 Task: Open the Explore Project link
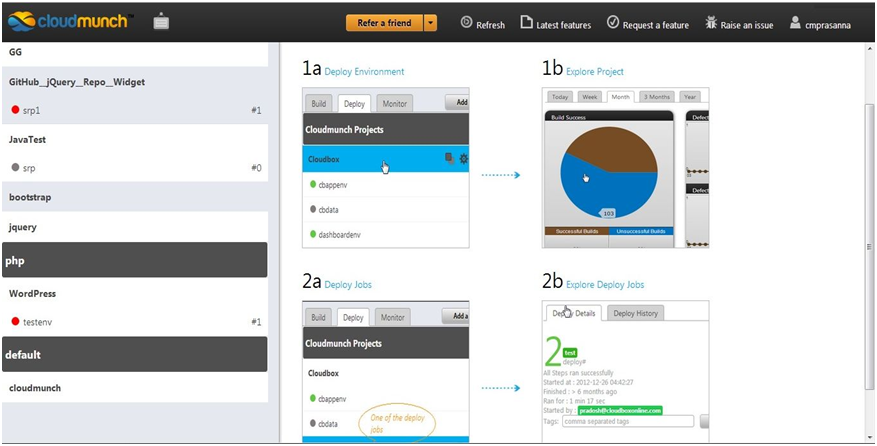coord(595,72)
